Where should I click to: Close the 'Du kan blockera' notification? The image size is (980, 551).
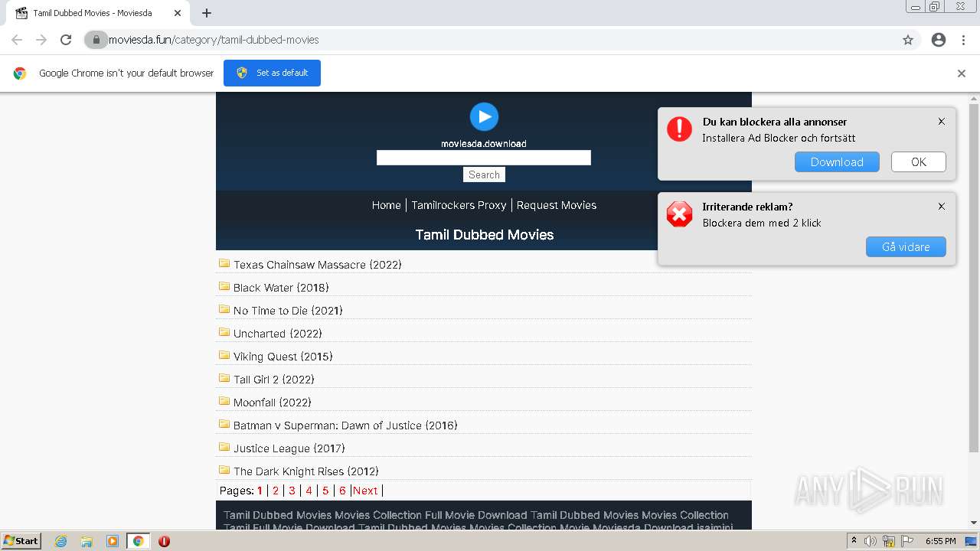point(942,121)
